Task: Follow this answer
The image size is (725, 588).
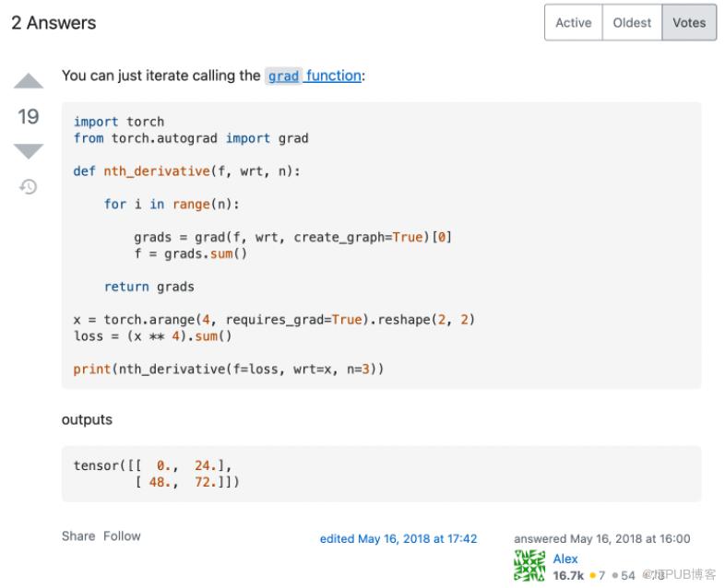Action: coord(122,535)
